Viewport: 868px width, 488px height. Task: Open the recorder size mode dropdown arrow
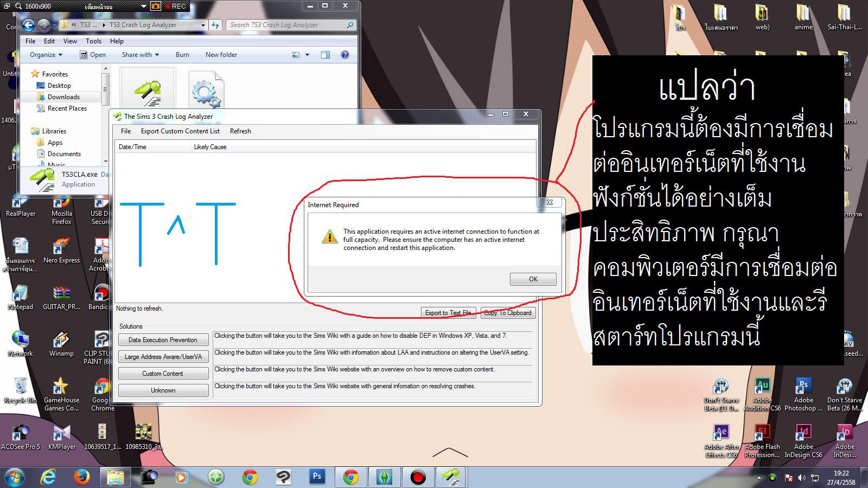coord(143,7)
